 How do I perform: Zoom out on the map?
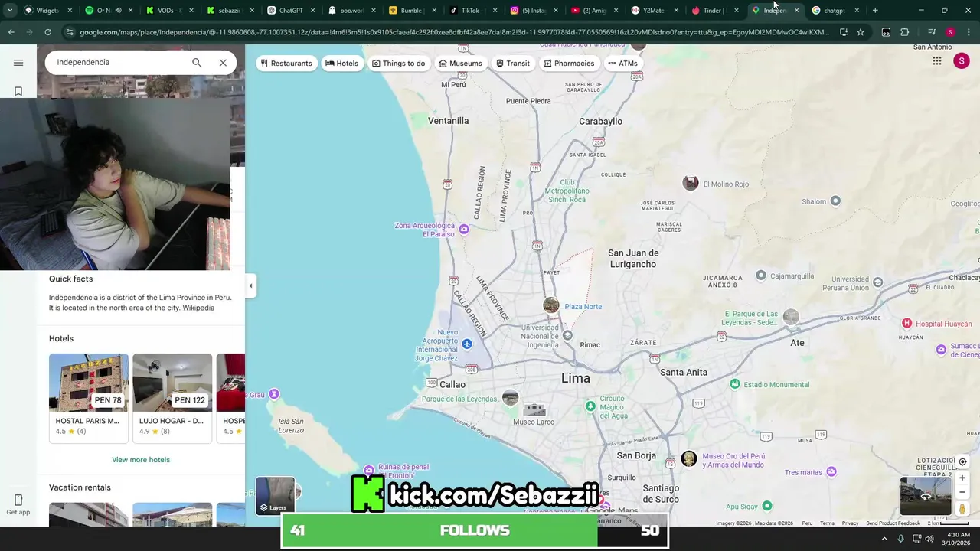click(x=962, y=492)
